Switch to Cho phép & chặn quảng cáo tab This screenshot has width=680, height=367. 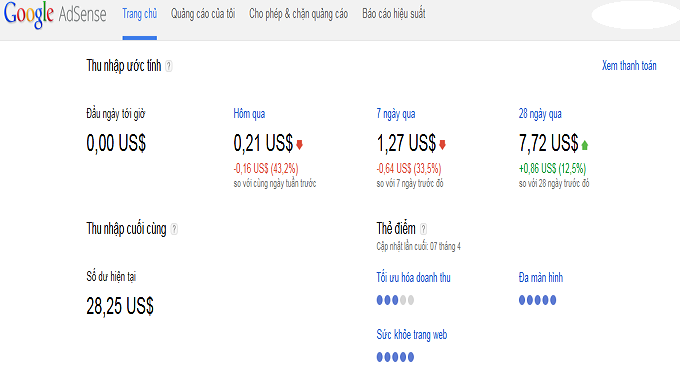click(298, 14)
